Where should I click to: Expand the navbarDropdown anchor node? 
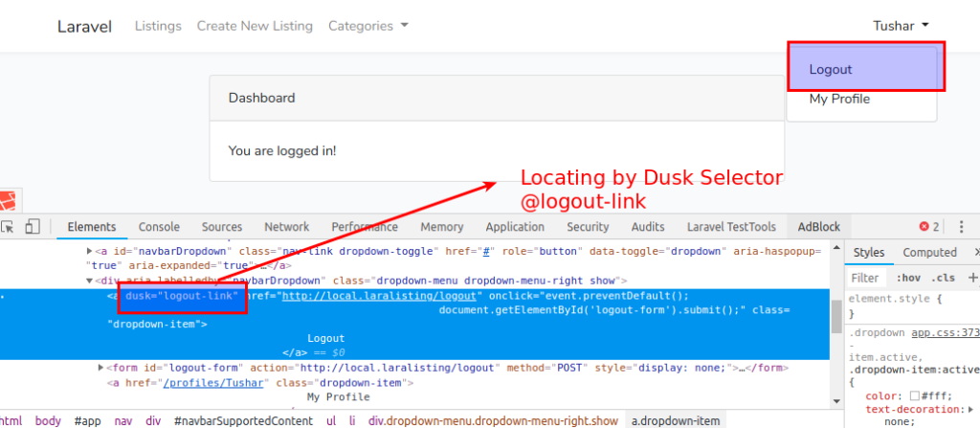click(89, 251)
